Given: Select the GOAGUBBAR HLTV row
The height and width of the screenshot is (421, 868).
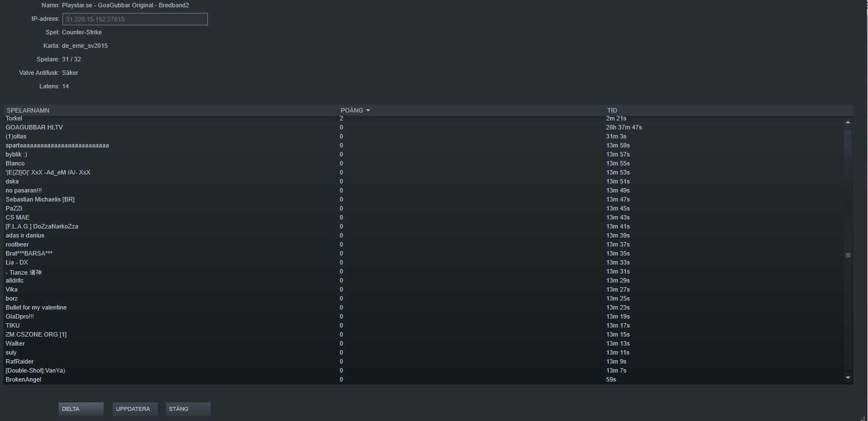Looking at the screenshot, I should (34, 128).
